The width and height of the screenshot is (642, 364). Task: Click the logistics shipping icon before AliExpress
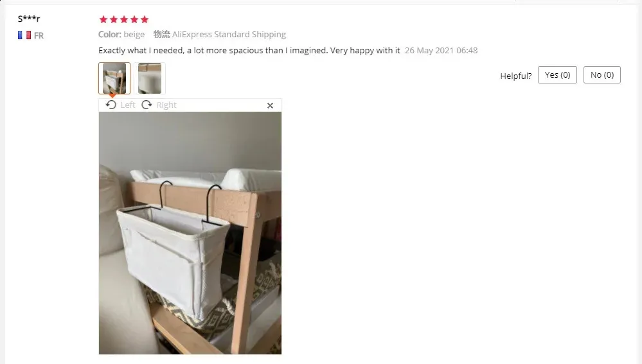(x=162, y=35)
